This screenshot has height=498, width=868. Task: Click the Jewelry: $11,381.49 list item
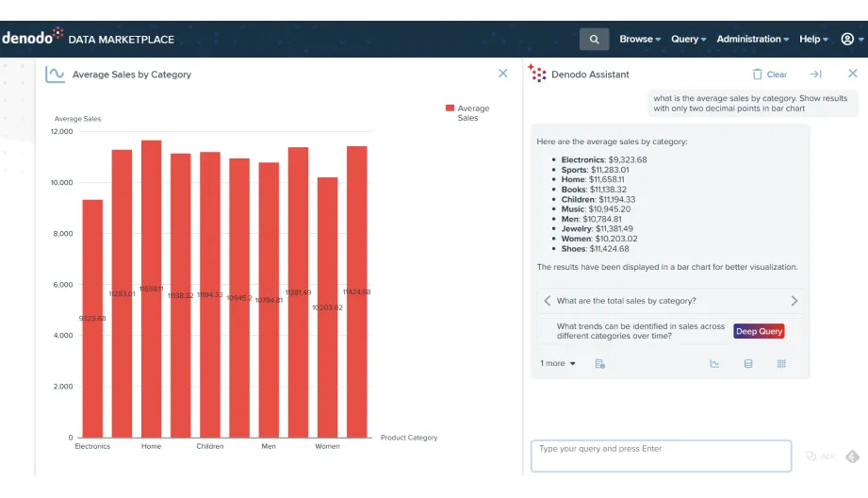tap(597, 229)
